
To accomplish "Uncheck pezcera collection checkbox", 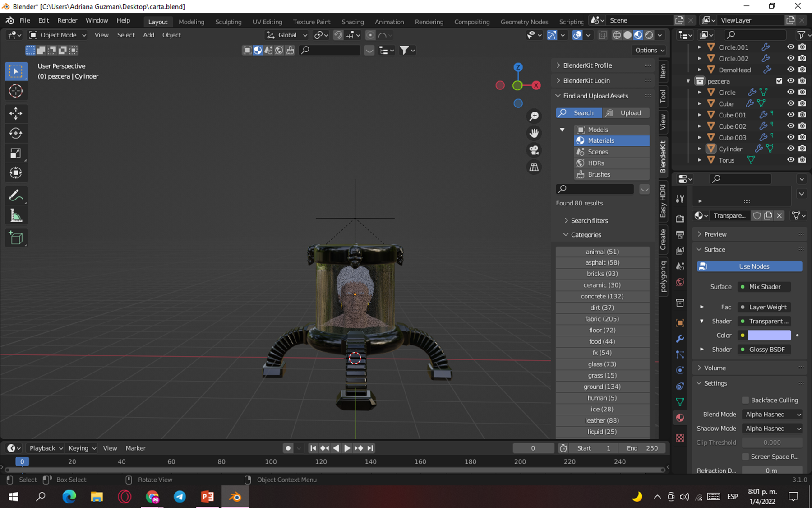I will click(779, 81).
